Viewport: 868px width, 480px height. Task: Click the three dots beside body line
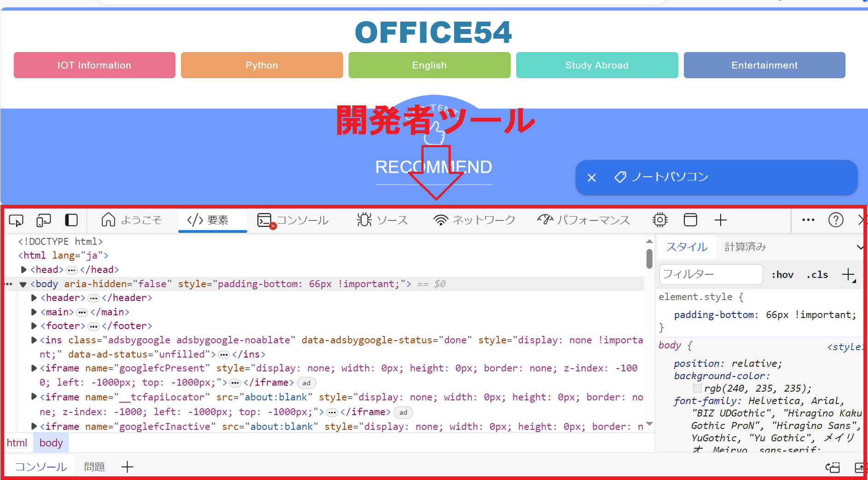coord(9,284)
